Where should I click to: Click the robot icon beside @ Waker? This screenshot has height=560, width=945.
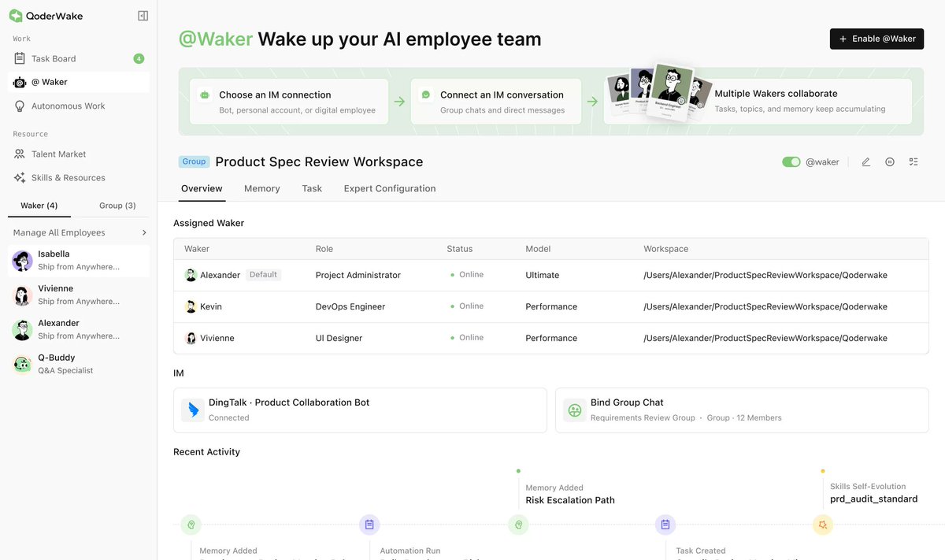pyautogui.click(x=20, y=82)
